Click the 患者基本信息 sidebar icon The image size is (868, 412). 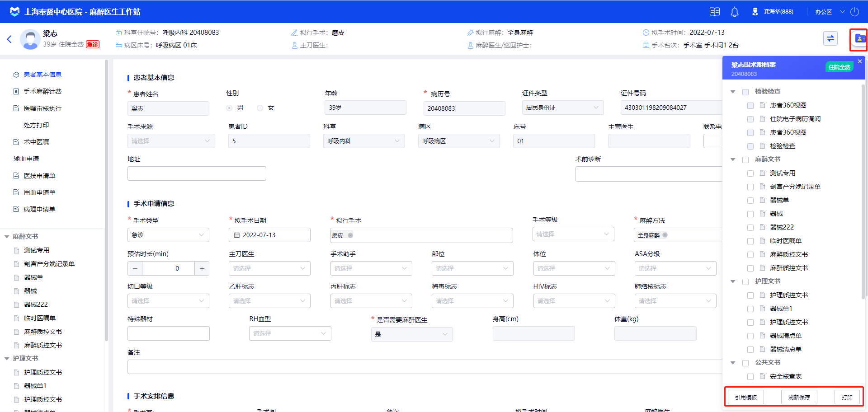click(16, 75)
